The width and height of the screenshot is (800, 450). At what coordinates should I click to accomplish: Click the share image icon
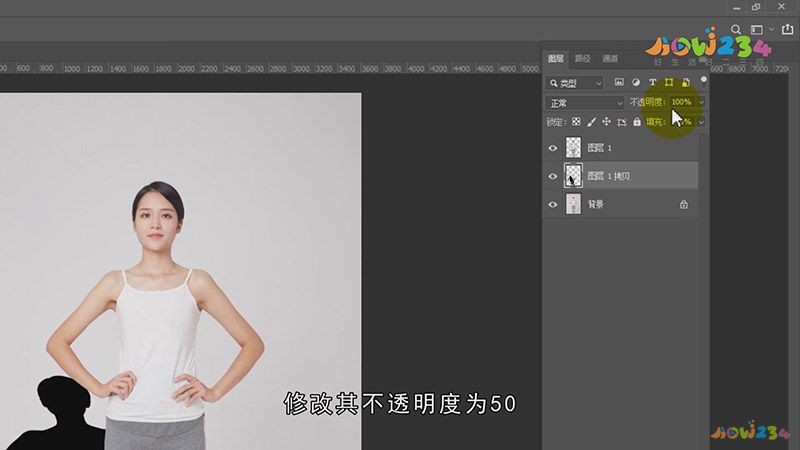pyautogui.click(x=788, y=29)
